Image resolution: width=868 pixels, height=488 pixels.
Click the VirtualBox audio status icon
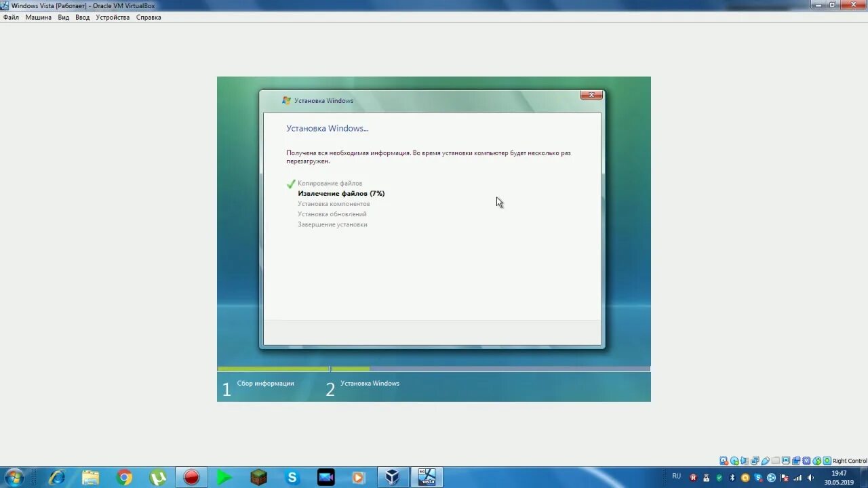[x=744, y=460]
